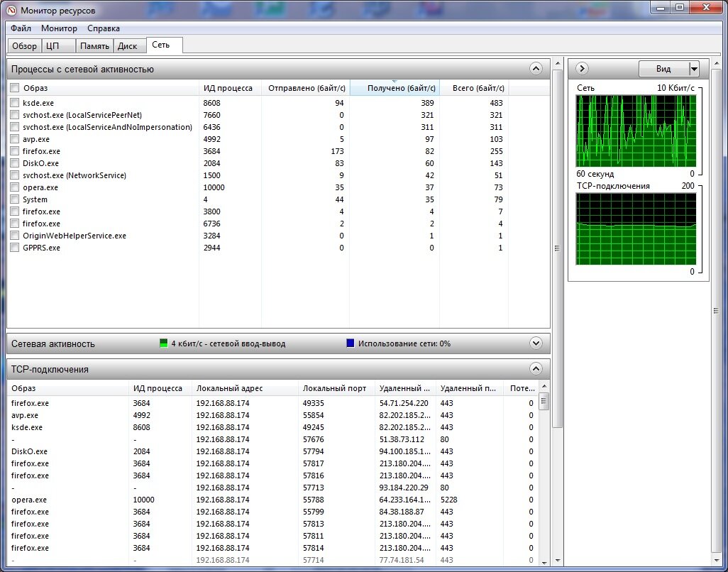This screenshot has height=572, width=728.
Task: Click the avp.exe TCP row with port 55854
Action: tap(272, 415)
